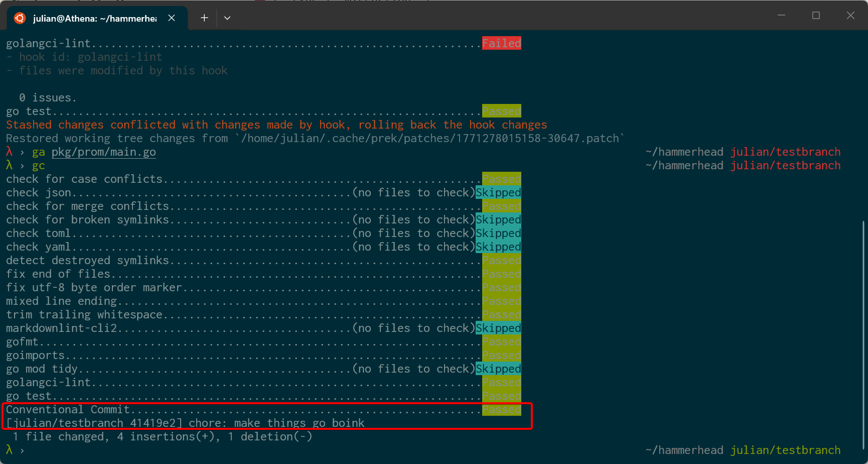Image resolution: width=868 pixels, height=464 pixels.
Task: Click the vertical scrollbar on the right
Action: (863, 331)
